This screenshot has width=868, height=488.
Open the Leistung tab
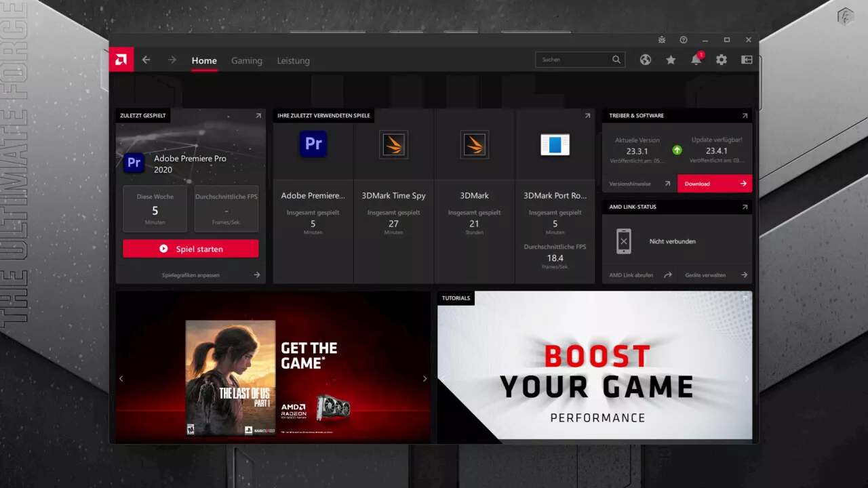pyautogui.click(x=293, y=60)
